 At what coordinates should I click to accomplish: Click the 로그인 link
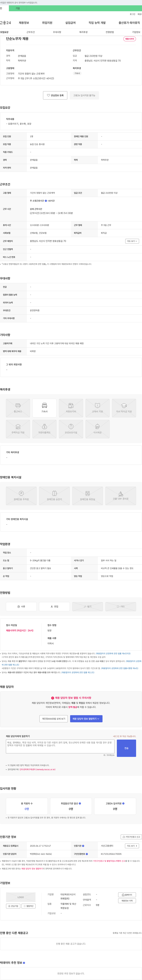(x=133, y=14)
